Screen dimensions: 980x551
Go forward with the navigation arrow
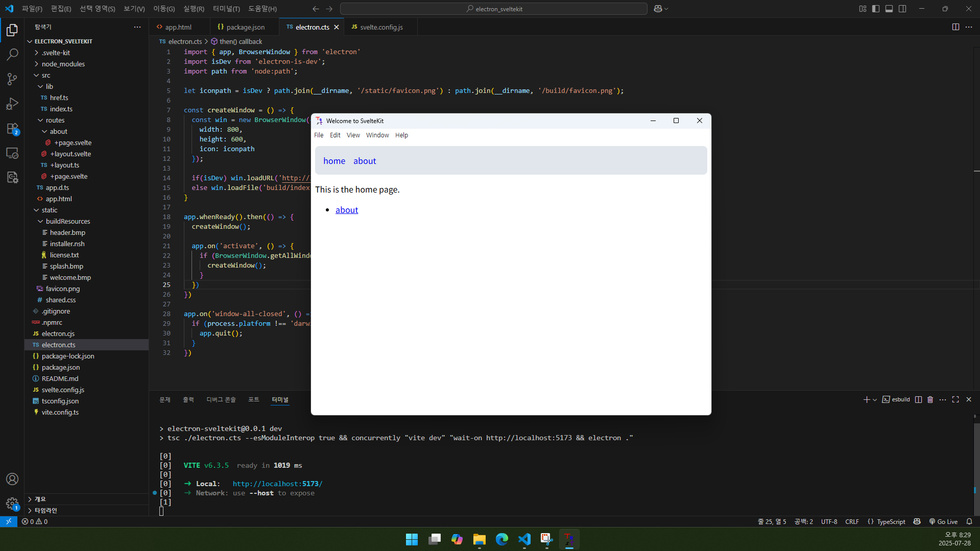[329, 9]
